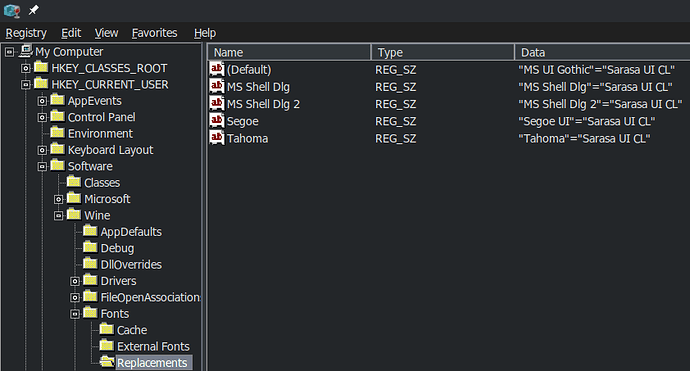Expand the FileOpenAssociations key
690x371 pixels.
75,298
